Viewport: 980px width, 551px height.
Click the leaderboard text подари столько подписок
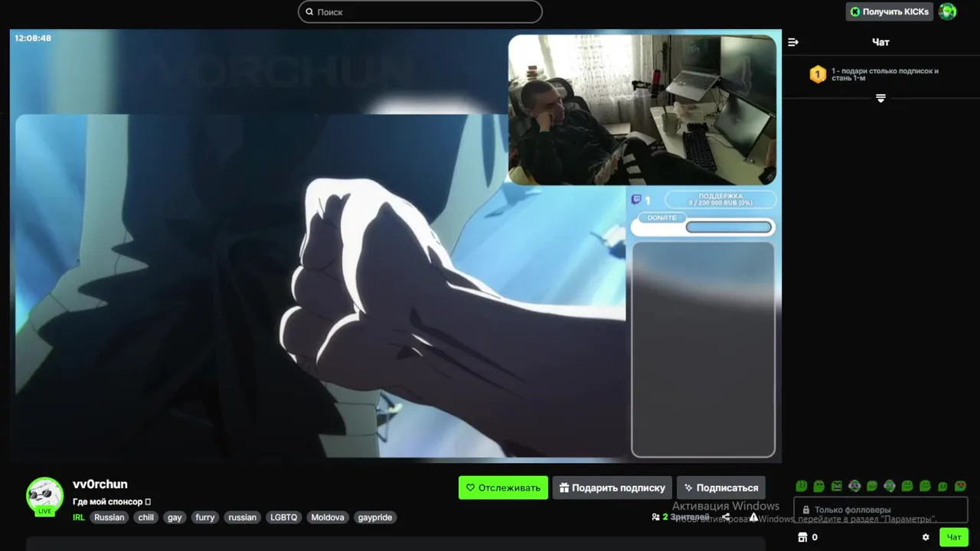coord(885,74)
